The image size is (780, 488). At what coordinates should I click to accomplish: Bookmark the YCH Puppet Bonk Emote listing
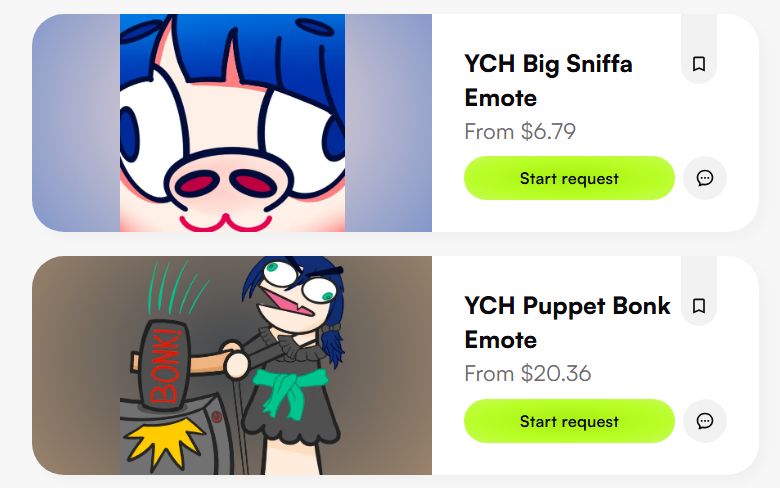point(698,305)
